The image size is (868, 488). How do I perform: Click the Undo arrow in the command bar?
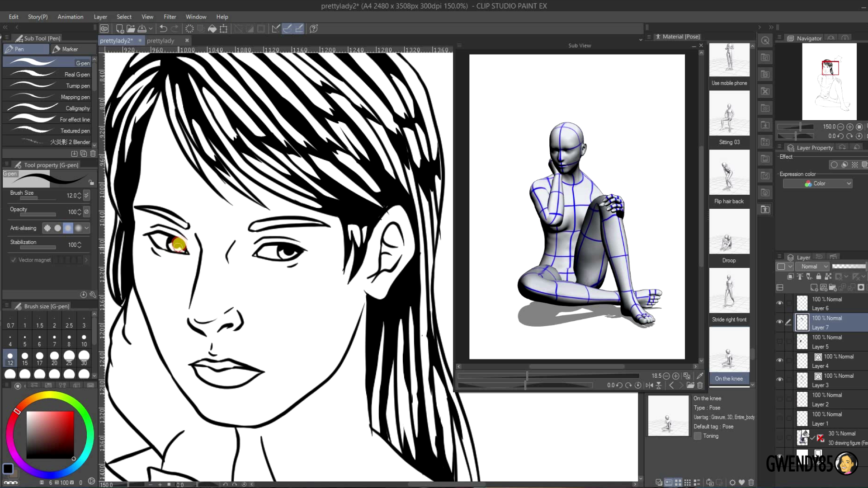click(x=163, y=29)
